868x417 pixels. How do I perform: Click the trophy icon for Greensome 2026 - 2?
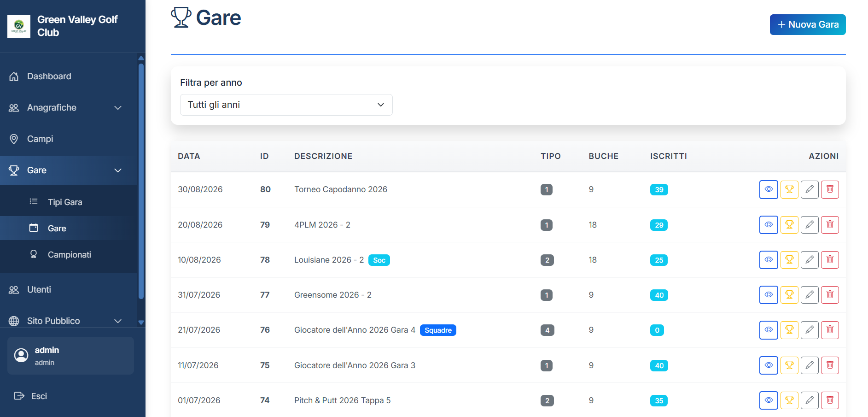point(789,295)
